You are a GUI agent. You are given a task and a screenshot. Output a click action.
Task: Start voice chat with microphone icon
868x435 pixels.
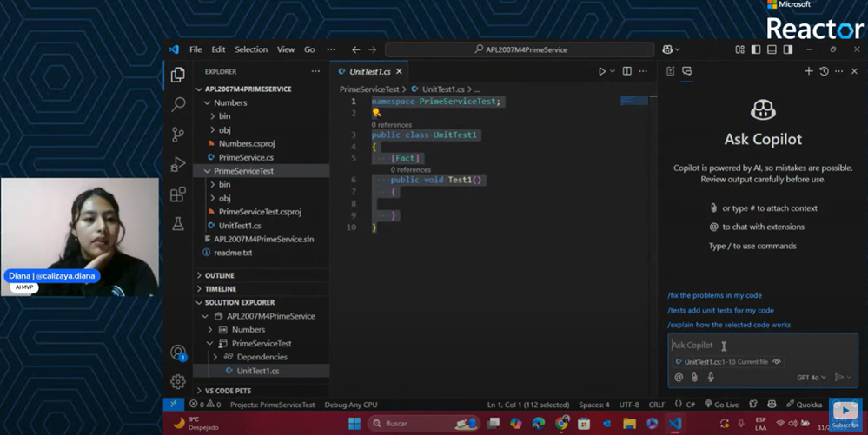(711, 377)
